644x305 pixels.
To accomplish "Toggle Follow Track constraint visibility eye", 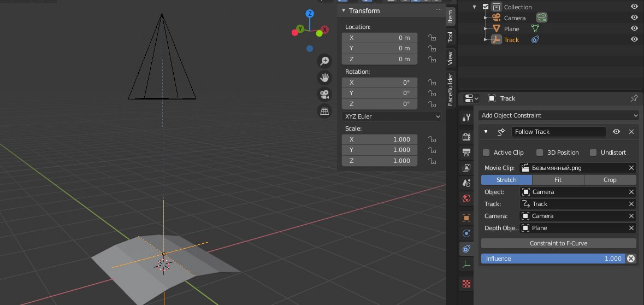I will click(616, 132).
